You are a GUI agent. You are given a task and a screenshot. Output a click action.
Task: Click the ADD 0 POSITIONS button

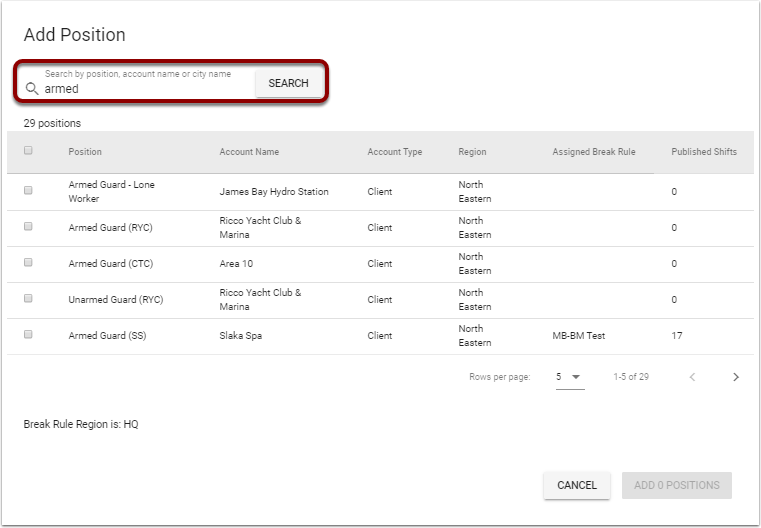click(677, 485)
